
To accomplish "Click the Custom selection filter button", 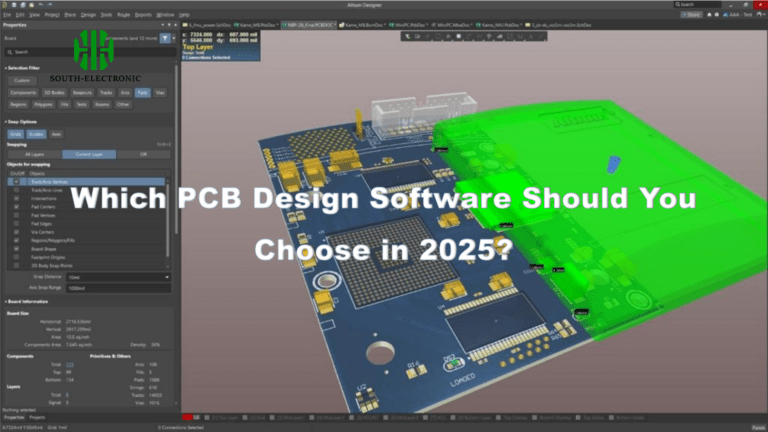I will point(22,80).
